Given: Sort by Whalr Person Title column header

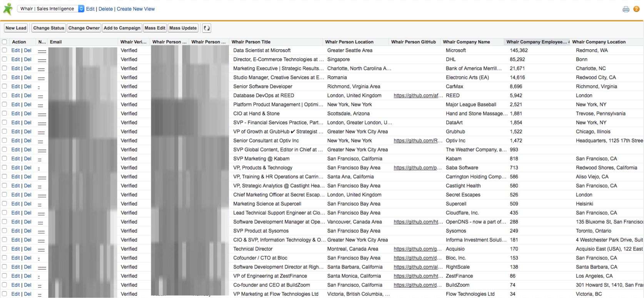Looking at the screenshot, I should click(x=251, y=42).
